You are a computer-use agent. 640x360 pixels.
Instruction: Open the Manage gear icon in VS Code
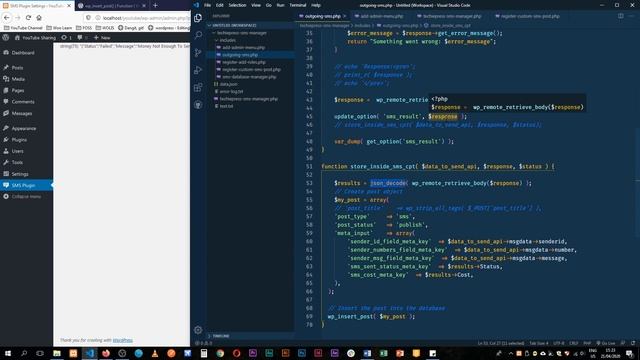[198, 330]
